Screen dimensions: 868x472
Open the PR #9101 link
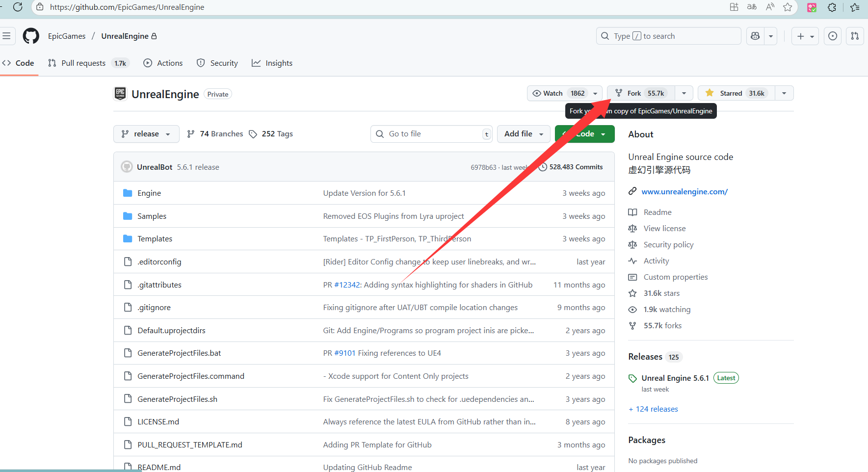tap(344, 353)
